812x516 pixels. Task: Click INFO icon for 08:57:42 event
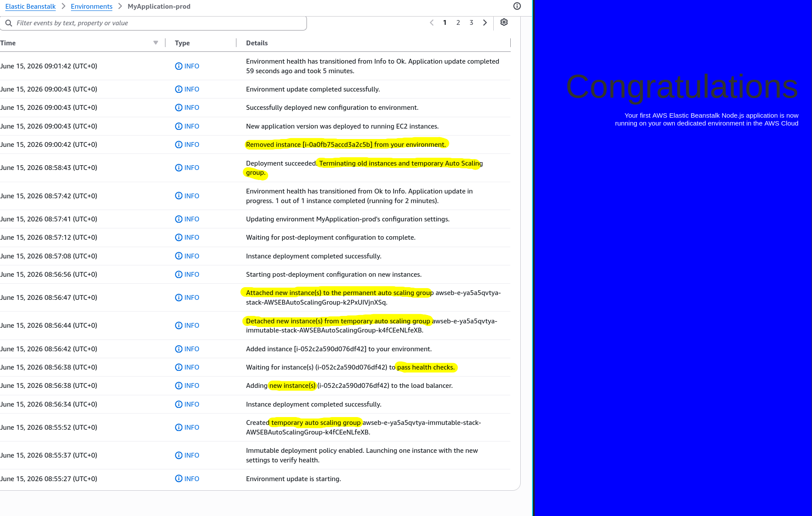coord(179,196)
